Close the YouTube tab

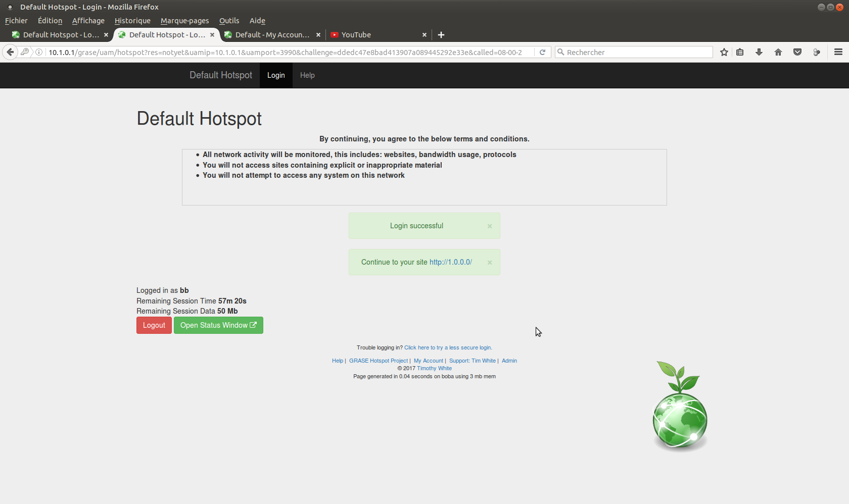click(424, 35)
